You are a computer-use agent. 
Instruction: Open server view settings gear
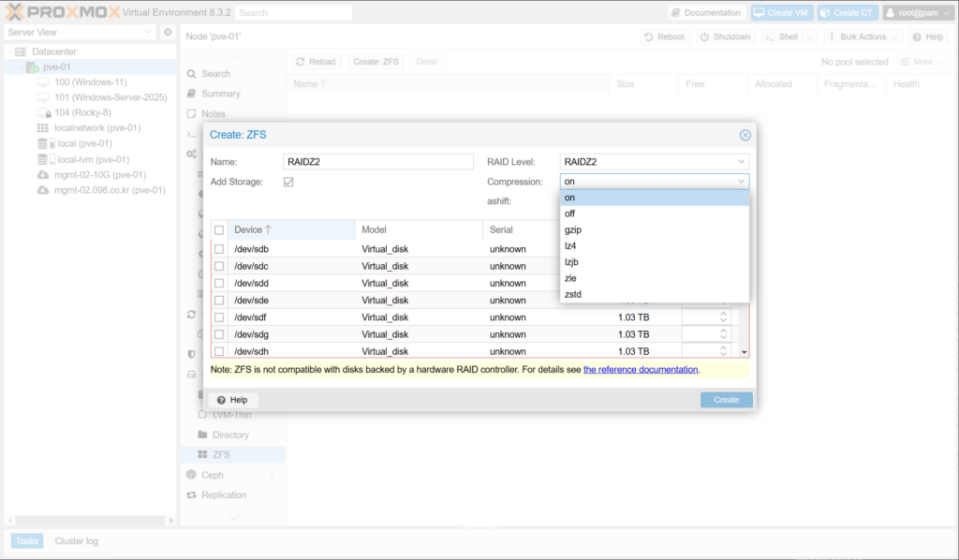pos(168,33)
